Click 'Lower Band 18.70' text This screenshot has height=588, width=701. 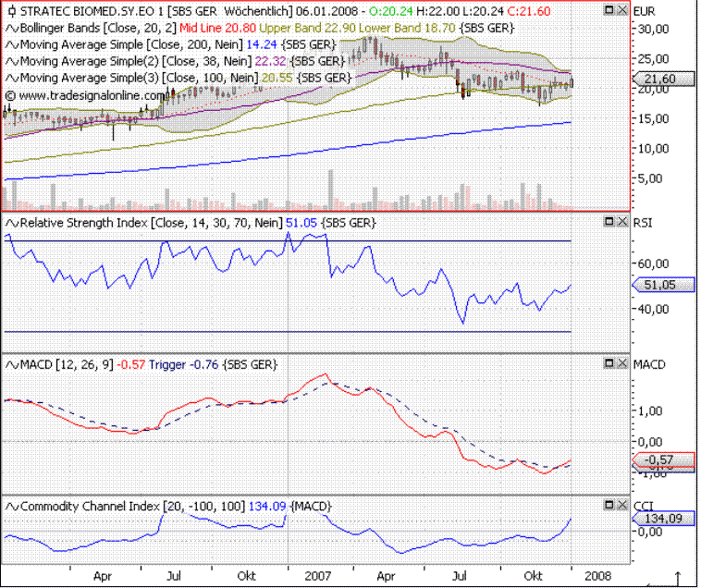coord(407,28)
